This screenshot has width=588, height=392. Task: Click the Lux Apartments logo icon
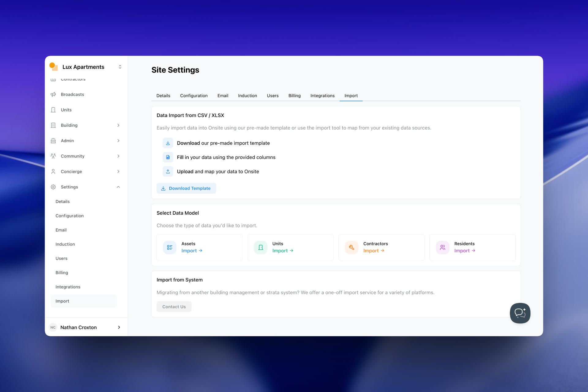tap(54, 66)
